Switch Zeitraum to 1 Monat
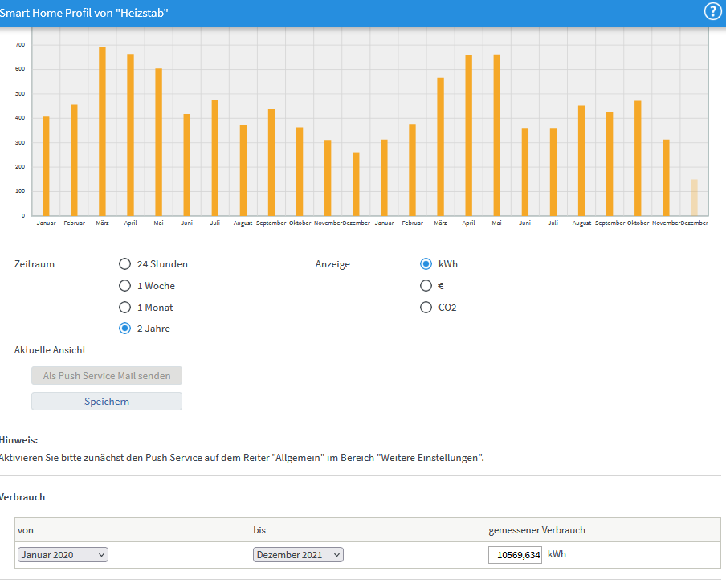Screen dimensions: 726x588 (x=124, y=308)
